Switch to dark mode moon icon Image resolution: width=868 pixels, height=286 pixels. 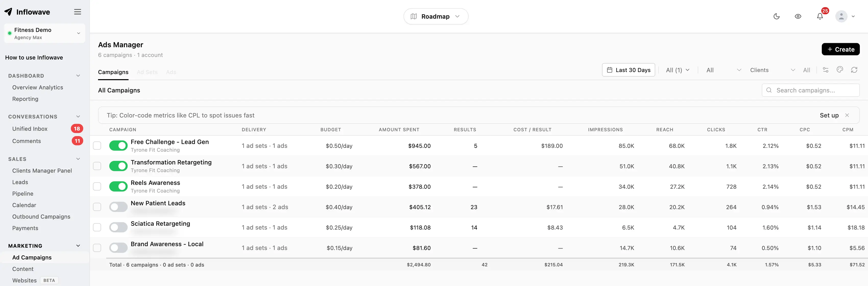(776, 16)
